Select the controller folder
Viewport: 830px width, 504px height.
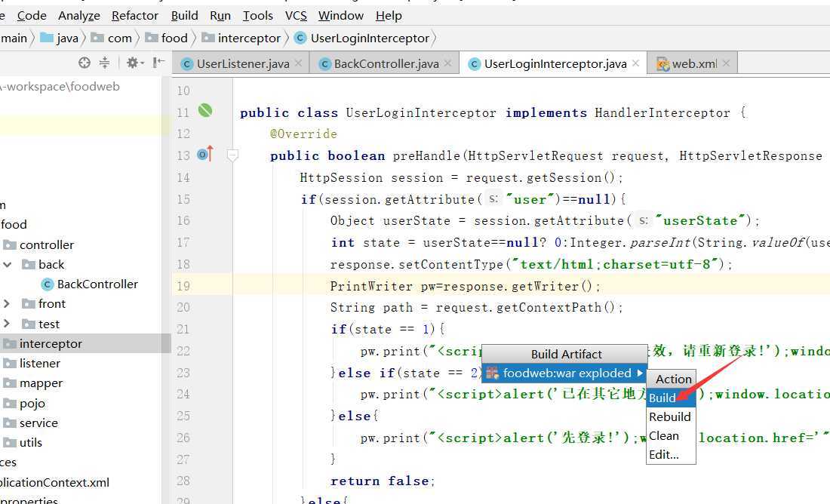pyautogui.click(x=38, y=244)
